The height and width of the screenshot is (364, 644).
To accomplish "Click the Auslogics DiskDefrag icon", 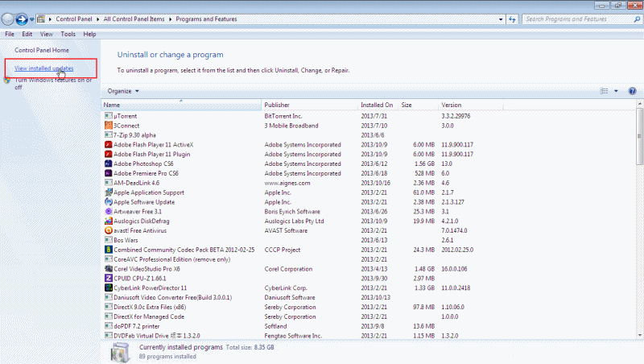I will click(x=109, y=221).
